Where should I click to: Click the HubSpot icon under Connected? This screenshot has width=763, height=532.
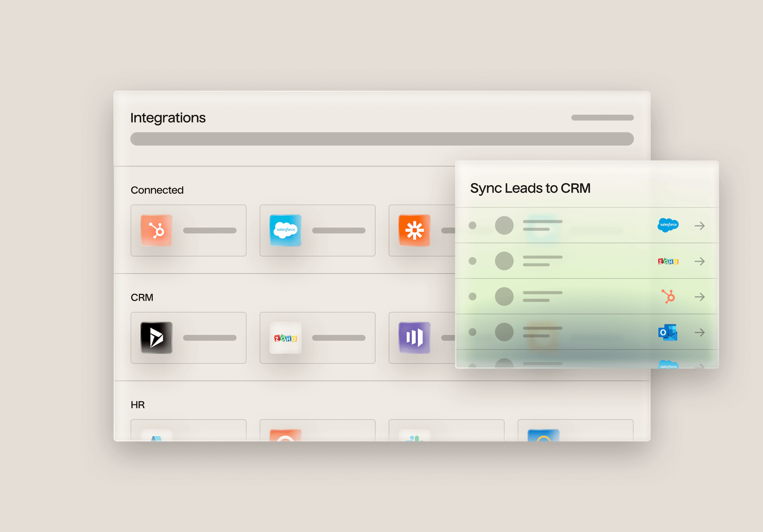156,230
